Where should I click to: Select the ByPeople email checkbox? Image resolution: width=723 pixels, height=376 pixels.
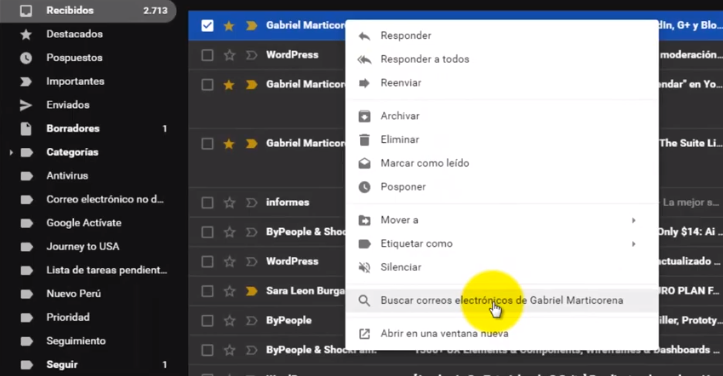[207, 321]
